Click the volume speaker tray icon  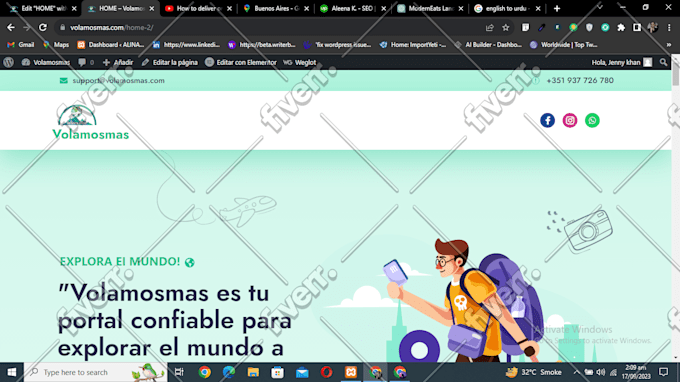point(601,372)
